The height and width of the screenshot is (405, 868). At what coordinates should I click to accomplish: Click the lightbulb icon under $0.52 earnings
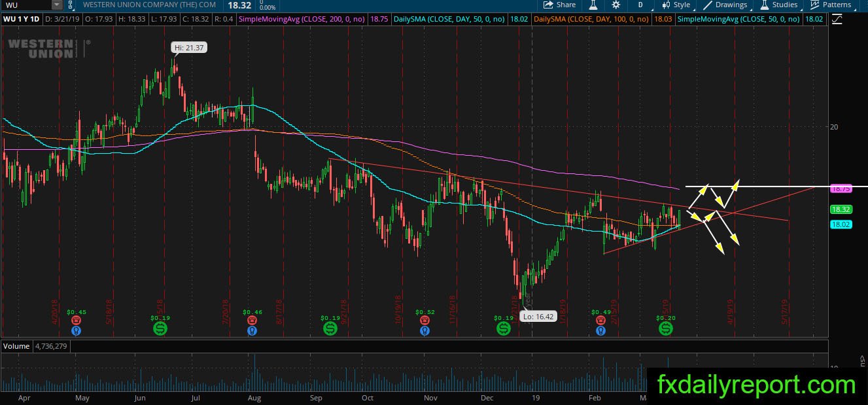click(x=425, y=331)
